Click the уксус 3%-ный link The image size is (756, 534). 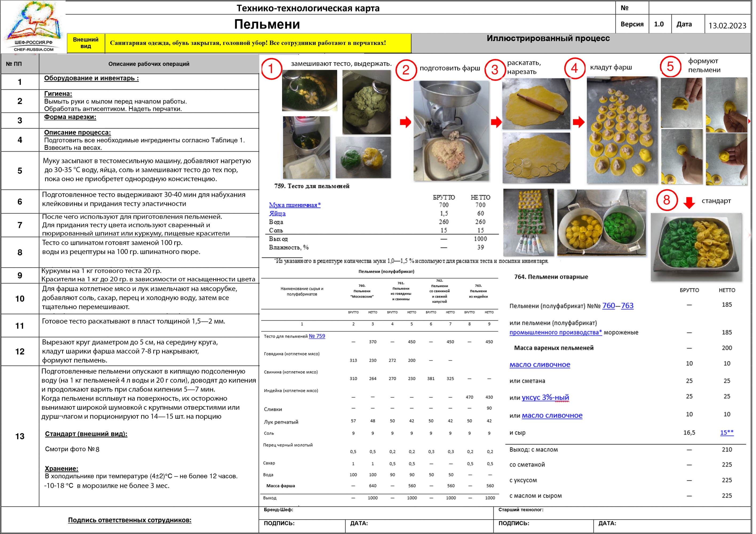546,397
